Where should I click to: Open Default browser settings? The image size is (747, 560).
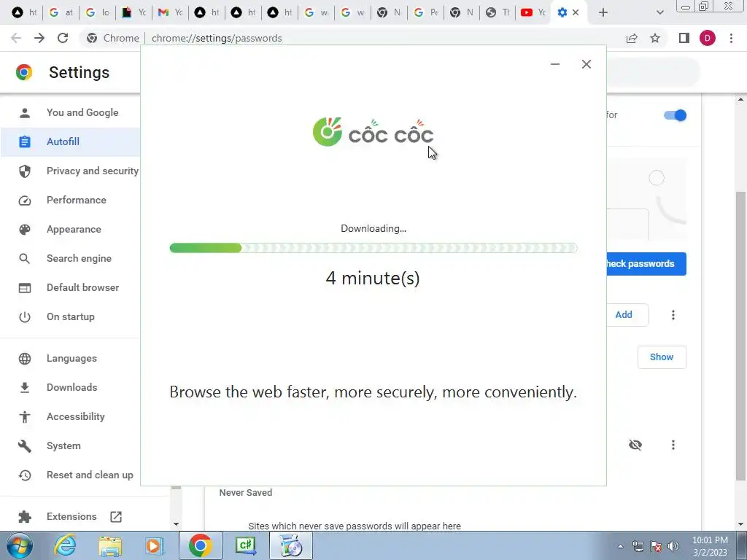83,287
